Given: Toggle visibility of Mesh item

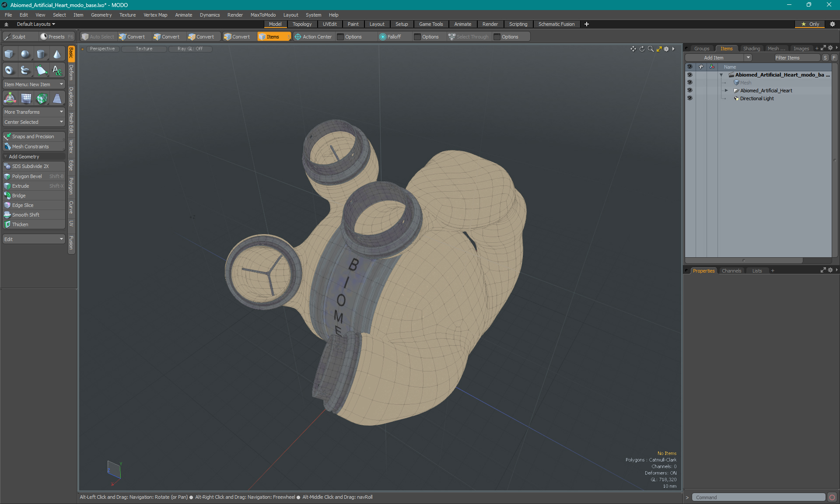Looking at the screenshot, I should pos(689,83).
